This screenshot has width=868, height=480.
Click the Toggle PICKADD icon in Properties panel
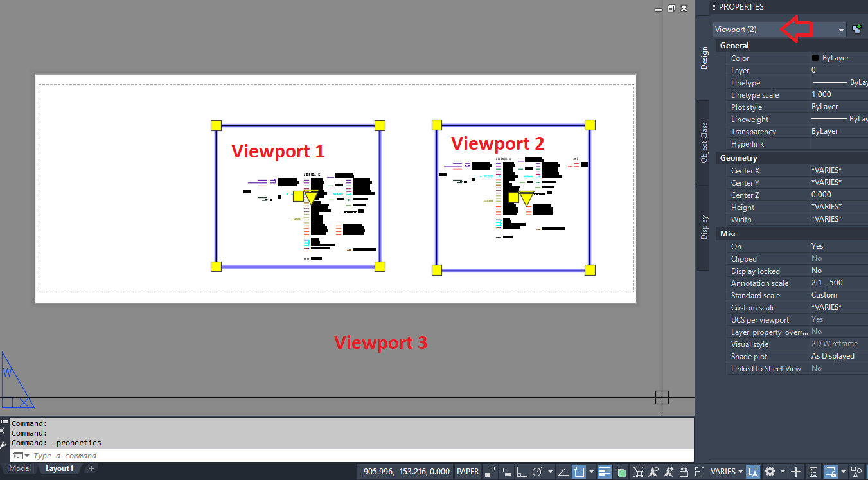pyautogui.click(x=857, y=29)
